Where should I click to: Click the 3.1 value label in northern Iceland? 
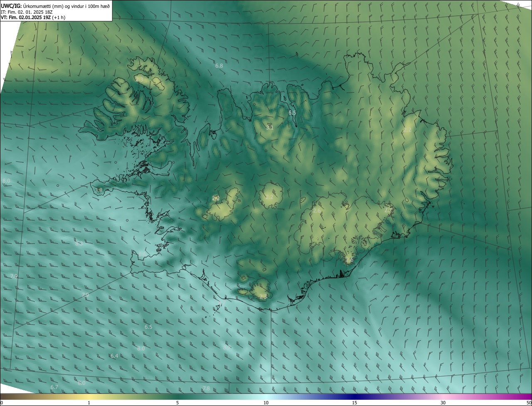tap(269, 127)
